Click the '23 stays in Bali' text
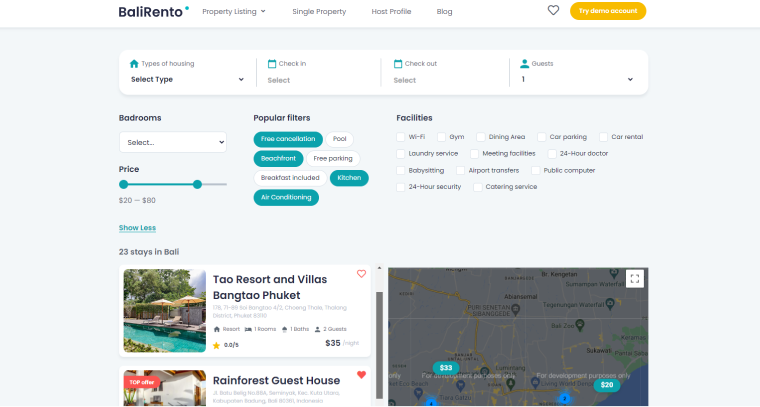The width and height of the screenshot is (760, 407). 149,252
